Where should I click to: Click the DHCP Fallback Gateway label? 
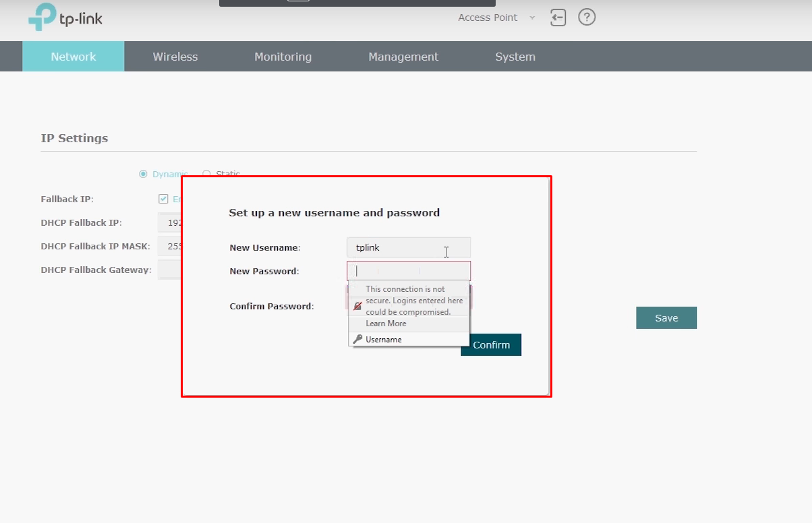tap(96, 270)
